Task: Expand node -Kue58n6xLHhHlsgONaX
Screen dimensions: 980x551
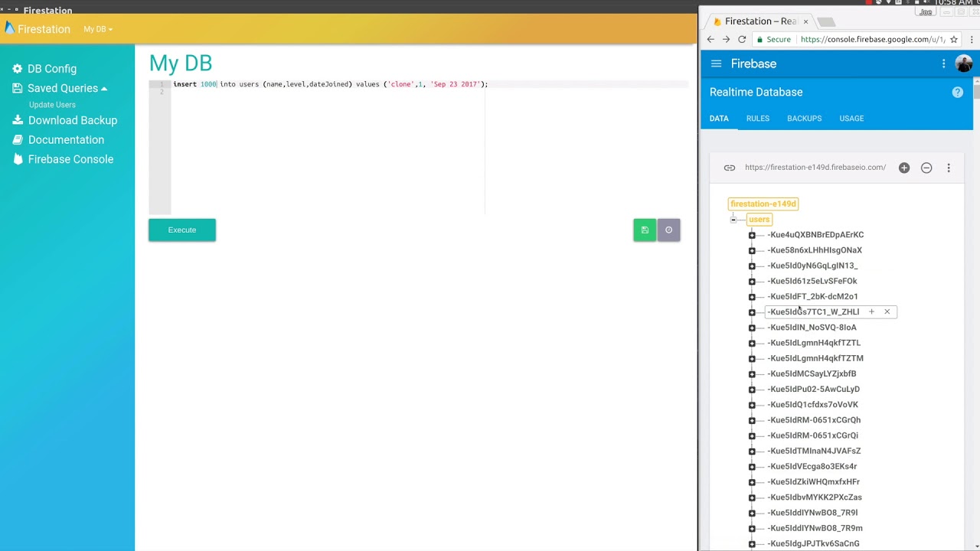Action: click(x=752, y=250)
